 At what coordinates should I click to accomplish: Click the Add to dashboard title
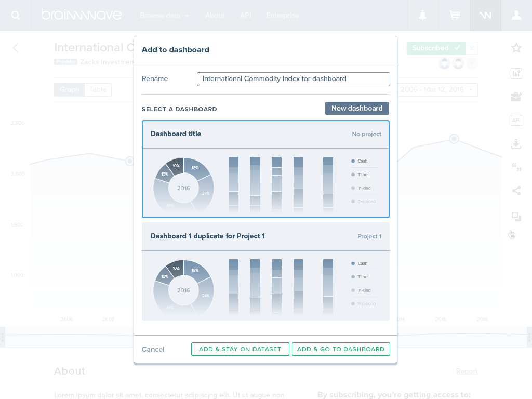click(176, 50)
